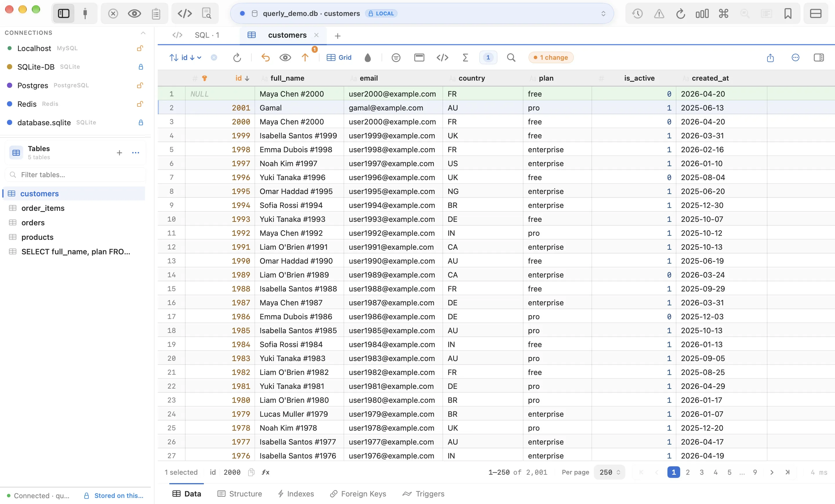Toggle the lock icon for Localhost connection
The width and height of the screenshot is (835, 504).
pyautogui.click(x=140, y=48)
